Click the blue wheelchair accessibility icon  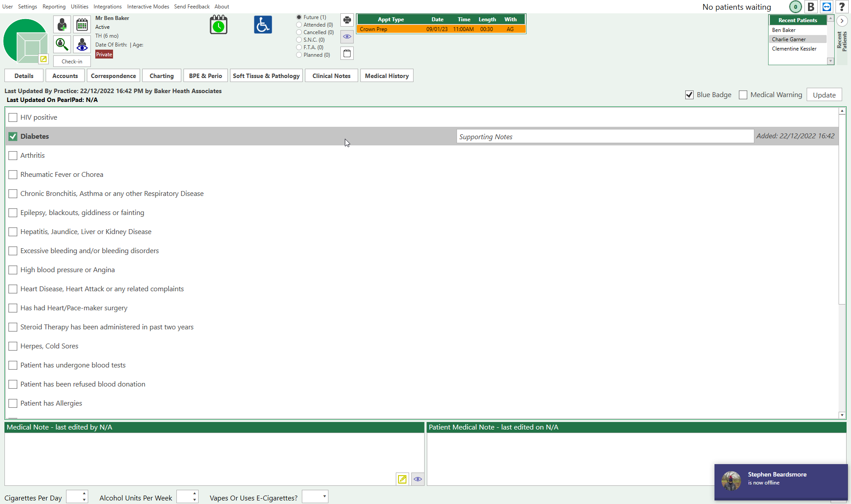tap(263, 25)
